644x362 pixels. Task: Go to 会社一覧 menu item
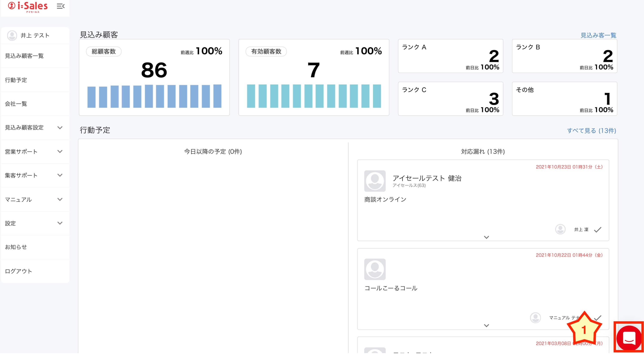pos(16,104)
